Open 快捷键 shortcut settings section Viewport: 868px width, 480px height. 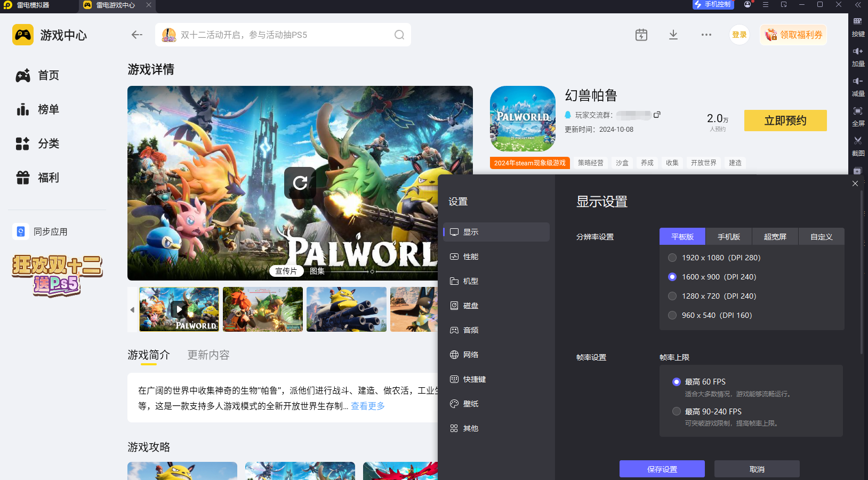tap(496, 379)
